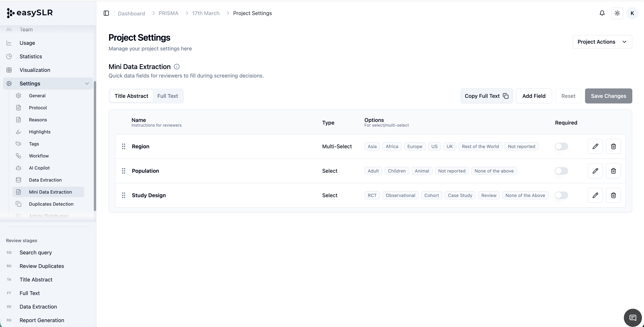The height and width of the screenshot is (327, 644).
Task: Click the Observational option chip
Action: point(400,195)
